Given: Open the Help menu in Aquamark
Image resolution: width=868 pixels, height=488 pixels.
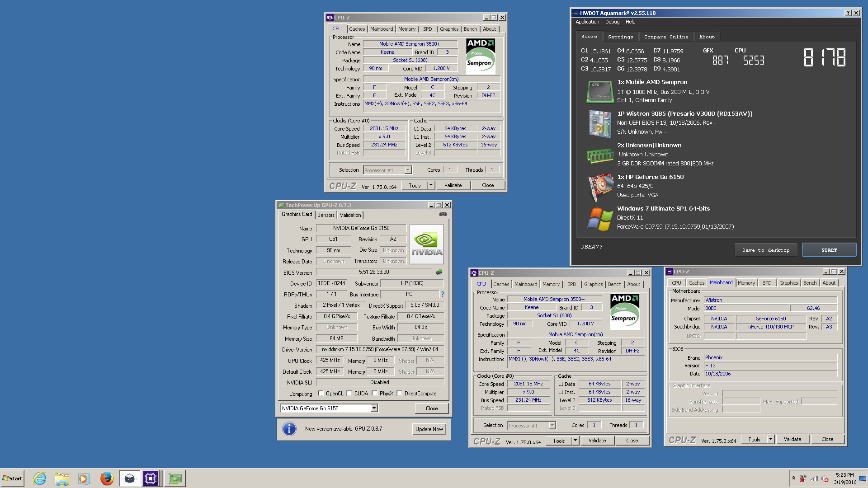Looking at the screenshot, I should coord(630,22).
